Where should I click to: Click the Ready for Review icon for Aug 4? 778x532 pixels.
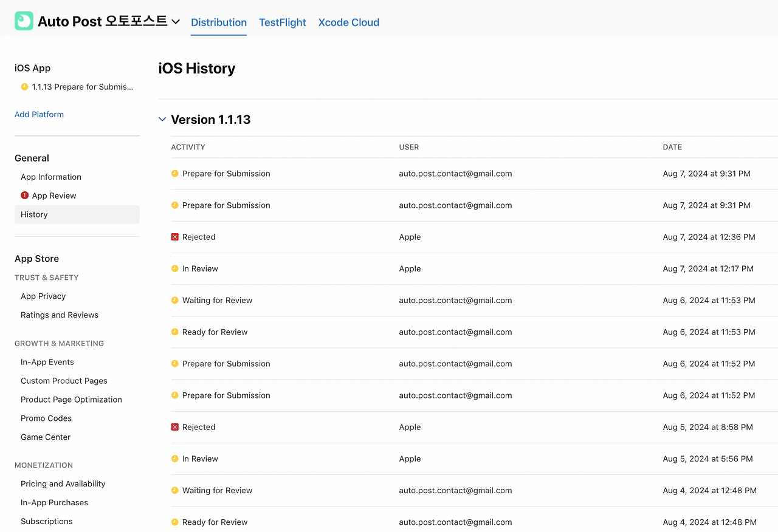(175, 522)
